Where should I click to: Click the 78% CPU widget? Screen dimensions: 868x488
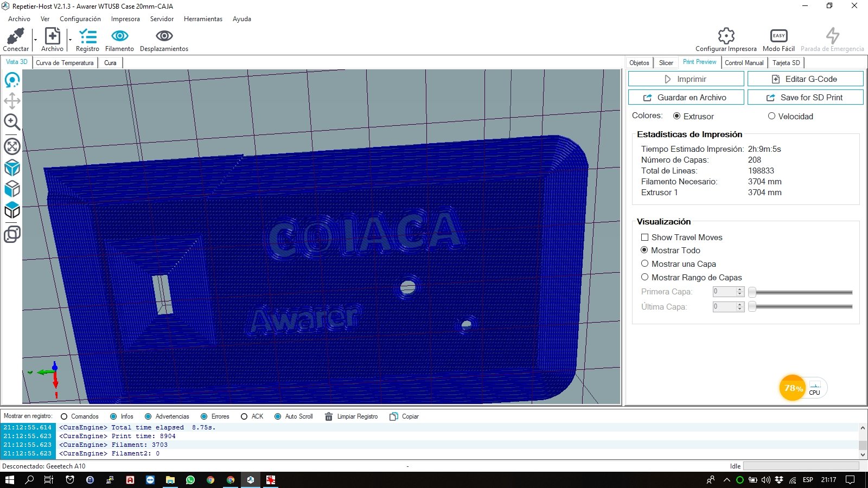pyautogui.click(x=803, y=388)
